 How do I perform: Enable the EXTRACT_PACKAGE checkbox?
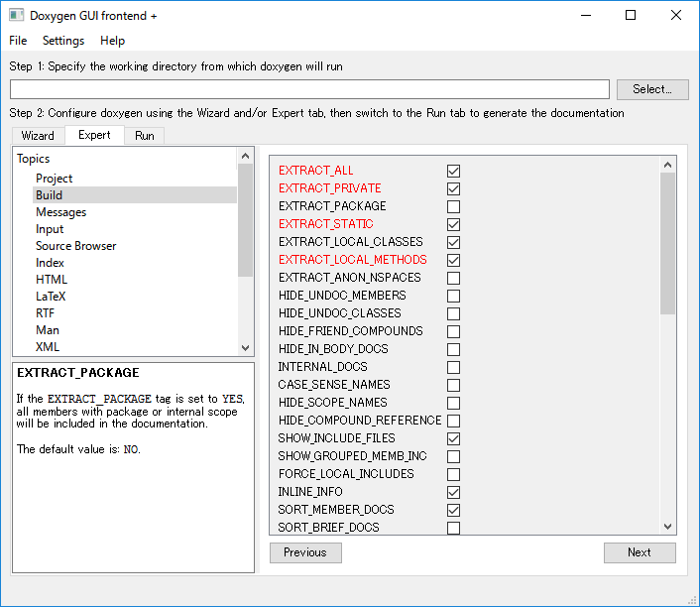point(453,206)
